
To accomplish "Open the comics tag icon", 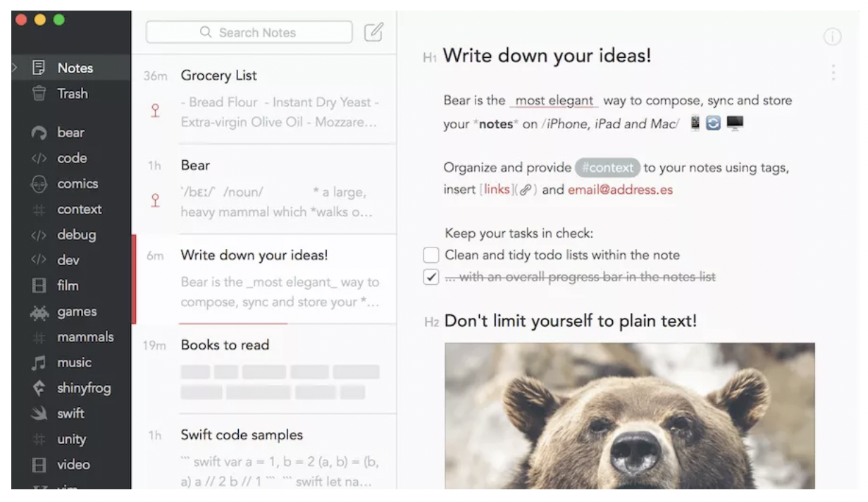I will [39, 184].
